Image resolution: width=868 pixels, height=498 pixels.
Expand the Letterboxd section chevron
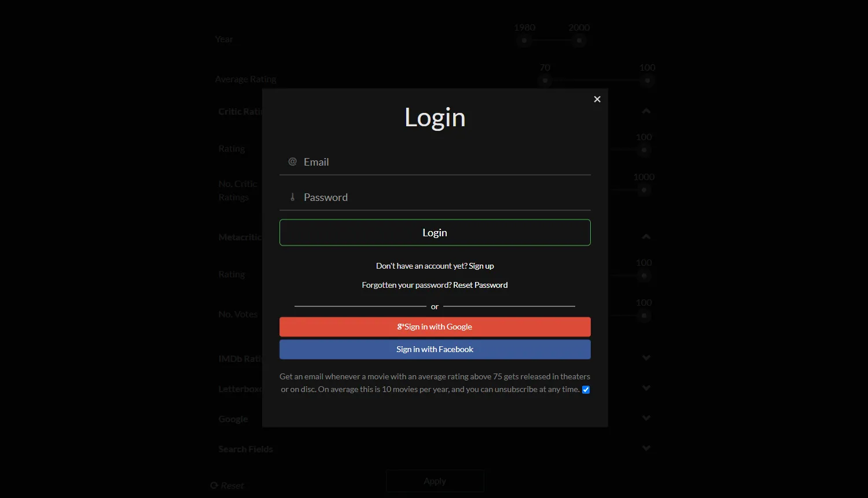(646, 388)
